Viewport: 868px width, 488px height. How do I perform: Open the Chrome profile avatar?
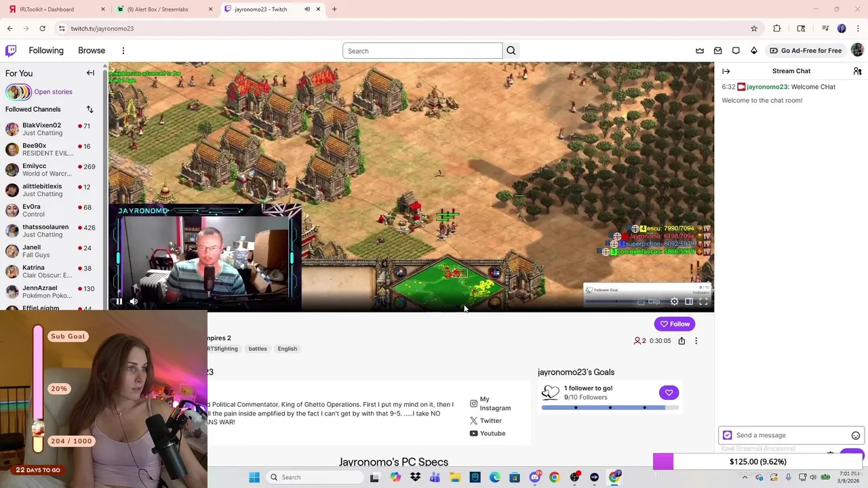[x=842, y=28]
